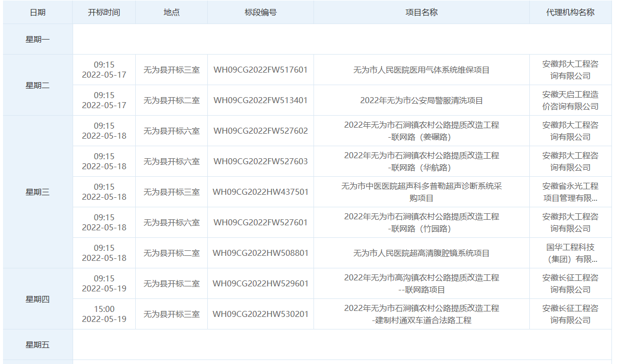
Task: Select the 联网路（姜碾路） road project entry
Action: [421, 131]
